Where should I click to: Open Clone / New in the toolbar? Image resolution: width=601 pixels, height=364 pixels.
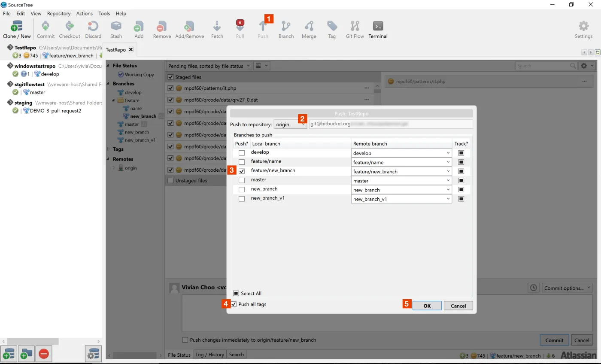pyautogui.click(x=17, y=29)
